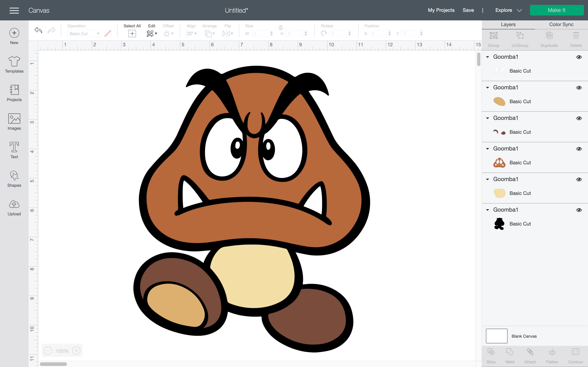Hide the topmost Goomba1 layer
Screen dimensions: 588x367
[x=579, y=57]
